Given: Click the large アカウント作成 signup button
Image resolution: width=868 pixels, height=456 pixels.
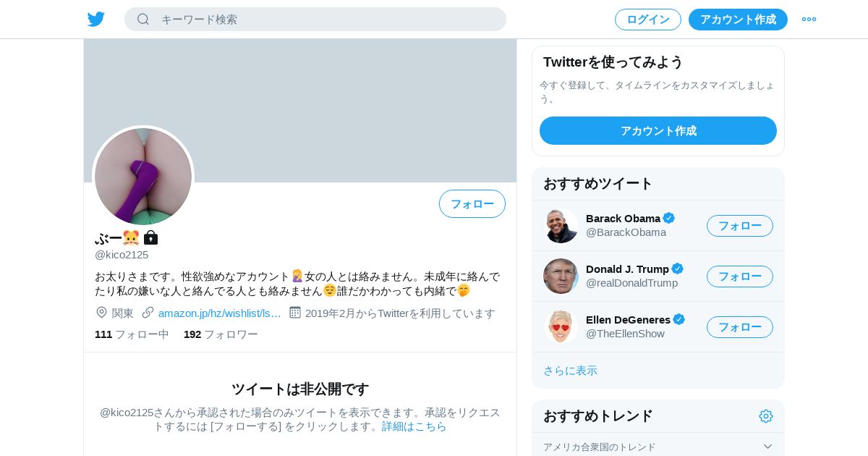Looking at the screenshot, I should coord(658,131).
